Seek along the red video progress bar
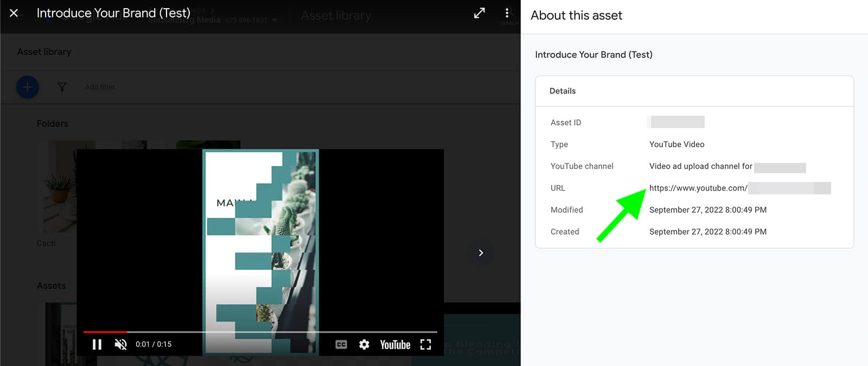The height and width of the screenshot is (366, 868). [260, 331]
